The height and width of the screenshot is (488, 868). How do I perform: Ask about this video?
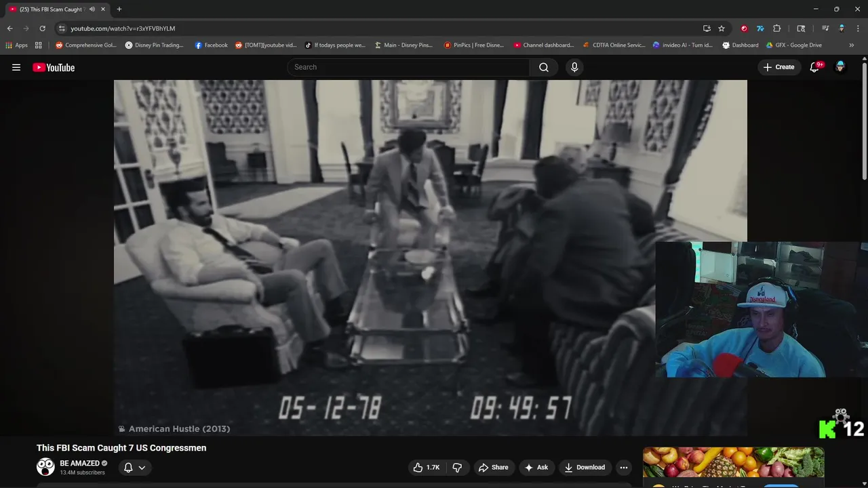tap(536, 467)
